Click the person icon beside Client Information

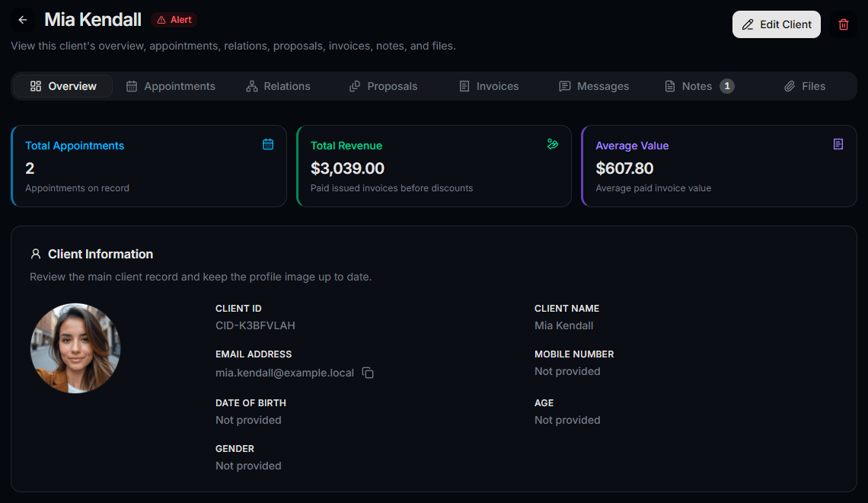(x=36, y=254)
